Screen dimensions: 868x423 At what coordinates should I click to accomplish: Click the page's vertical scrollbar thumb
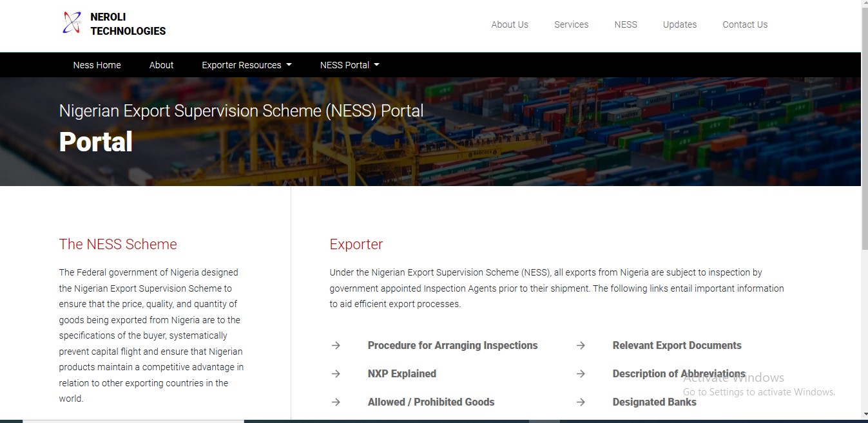click(864, 129)
